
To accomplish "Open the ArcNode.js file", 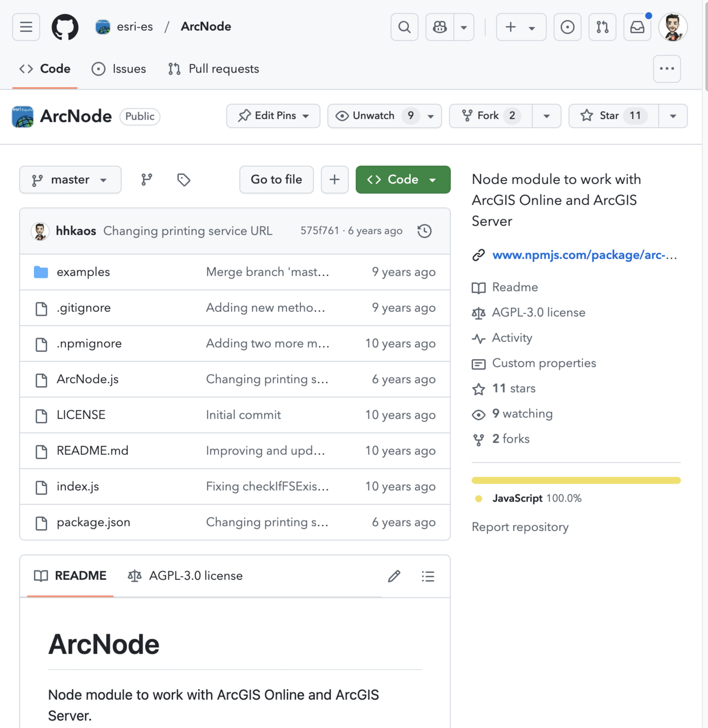I will click(x=87, y=379).
